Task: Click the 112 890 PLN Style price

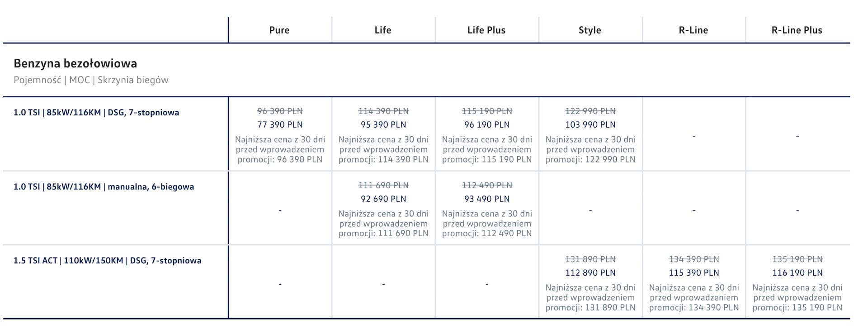Action: tap(590, 273)
